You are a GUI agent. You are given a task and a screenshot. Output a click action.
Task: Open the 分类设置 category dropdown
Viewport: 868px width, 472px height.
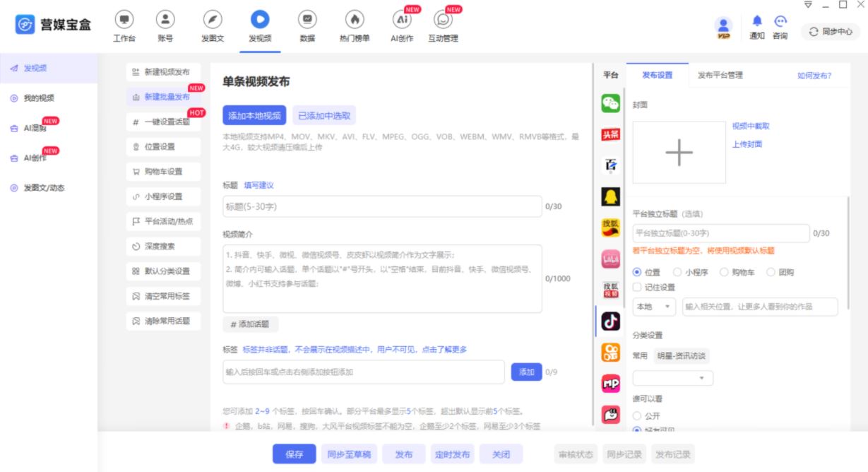tap(672, 379)
